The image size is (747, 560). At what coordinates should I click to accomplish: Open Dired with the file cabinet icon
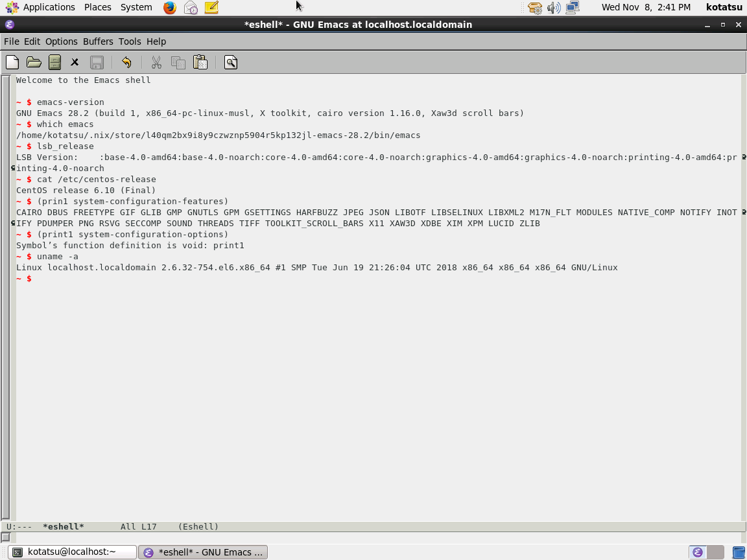pyautogui.click(x=54, y=62)
